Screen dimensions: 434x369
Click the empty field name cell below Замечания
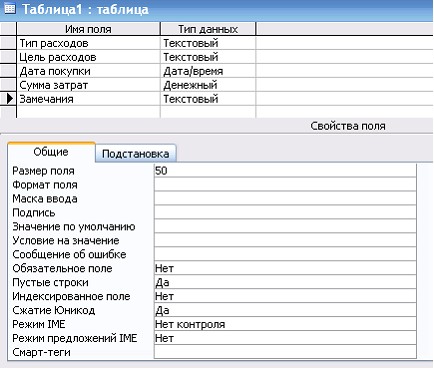(88, 112)
